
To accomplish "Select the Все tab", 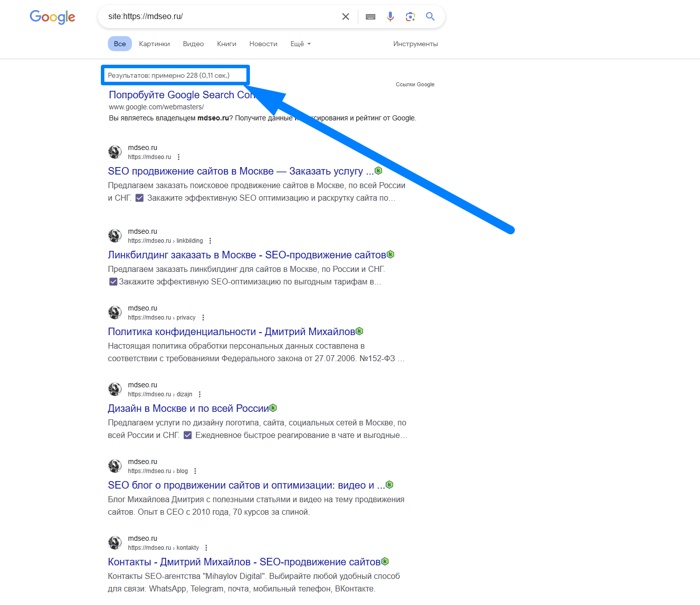I will pos(120,44).
